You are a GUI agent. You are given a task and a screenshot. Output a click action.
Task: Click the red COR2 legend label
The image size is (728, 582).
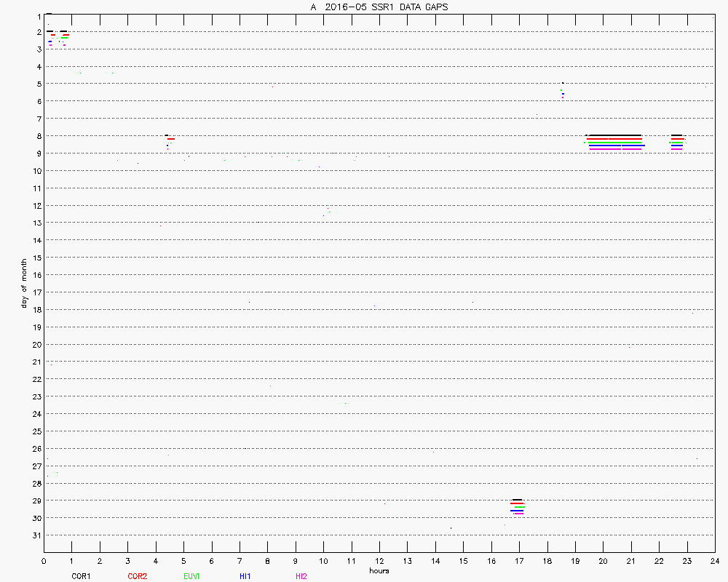point(137,576)
